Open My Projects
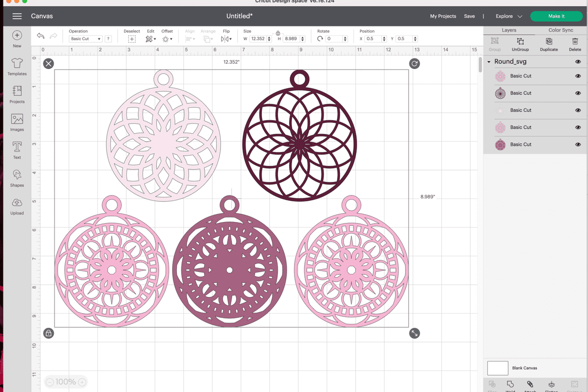The height and width of the screenshot is (392, 588). [x=443, y=16]
